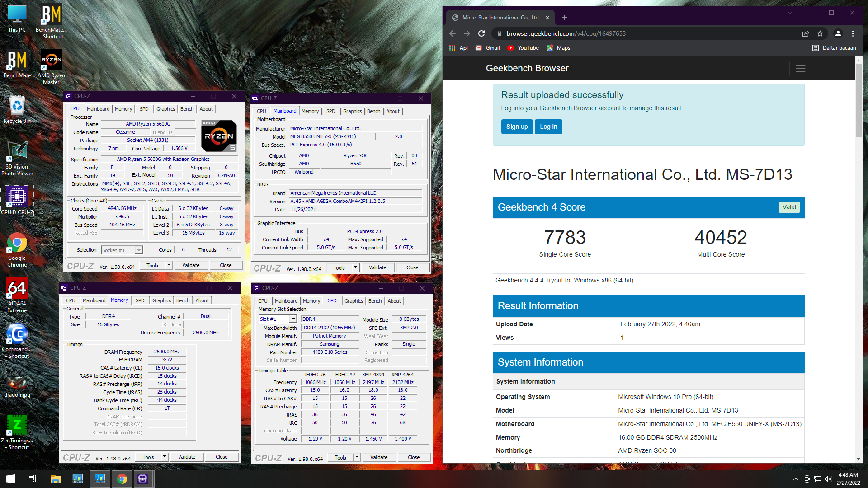Open Maps bookmark
Viewport: 868px width, 488px height.
[x=558, y=48]
